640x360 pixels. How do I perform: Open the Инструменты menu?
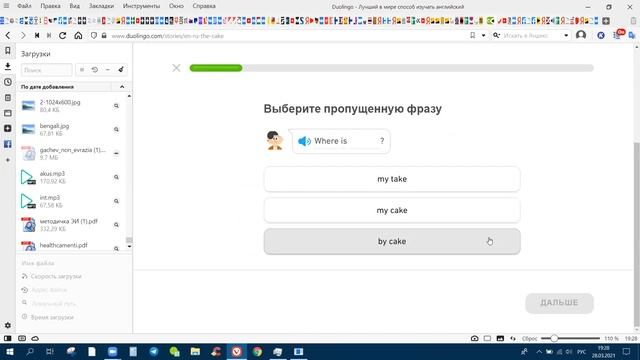[x=141, y=6]
